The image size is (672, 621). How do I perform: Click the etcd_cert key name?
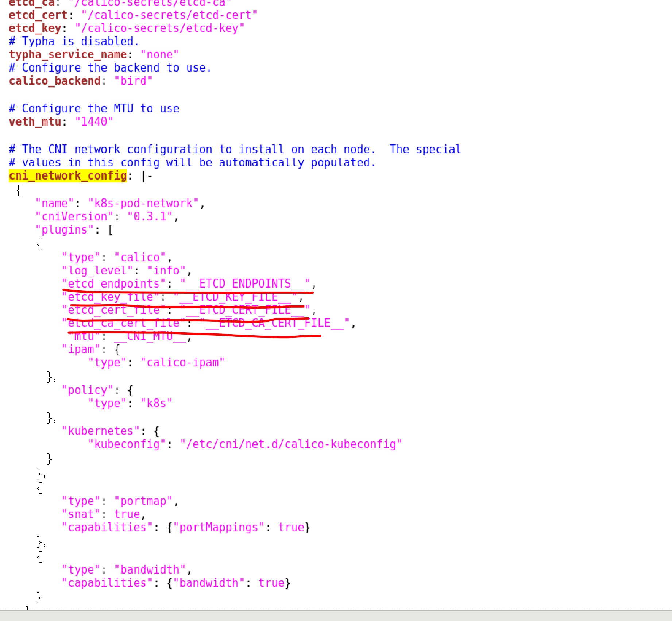pyautogui.click(x=38, y=15)
